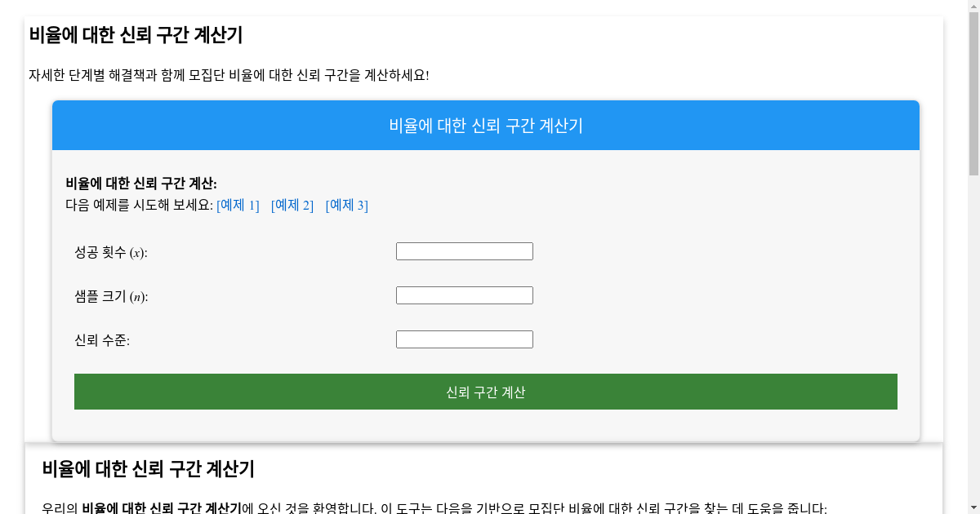This screenshot has width=980, height=514.
Task: Click the page title heading at top
Action: pos(136,35)
